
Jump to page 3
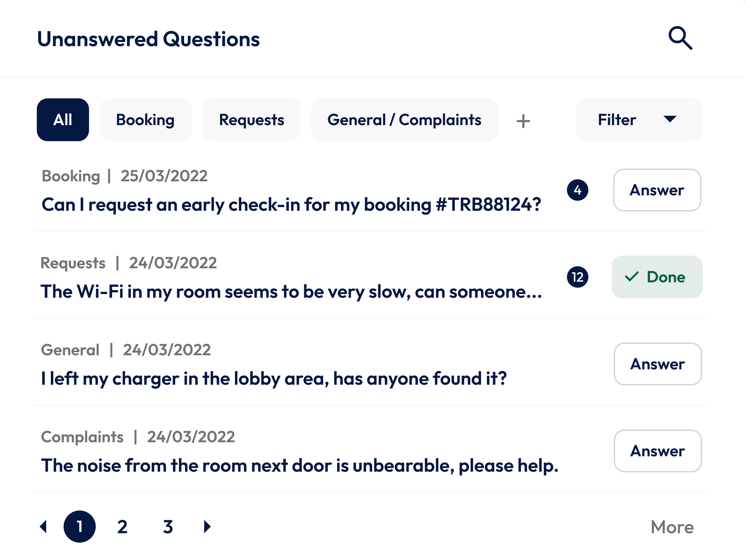(168, 526)
